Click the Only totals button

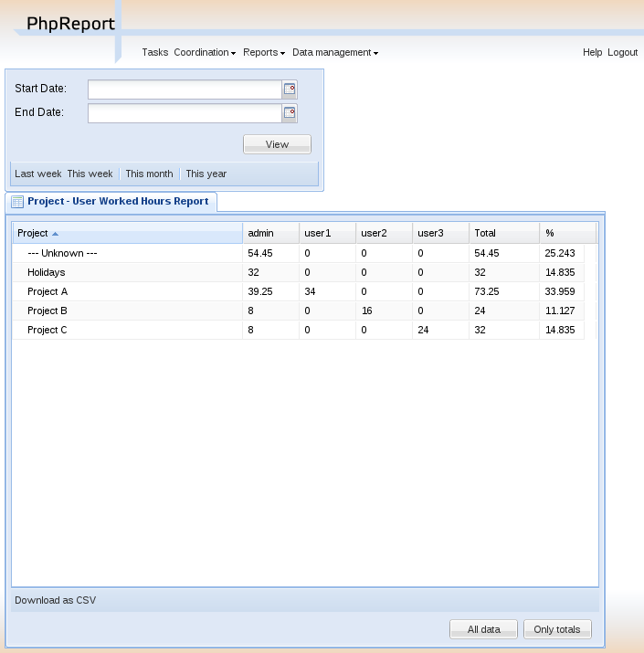pyautogui.click(x=557, y=629)
